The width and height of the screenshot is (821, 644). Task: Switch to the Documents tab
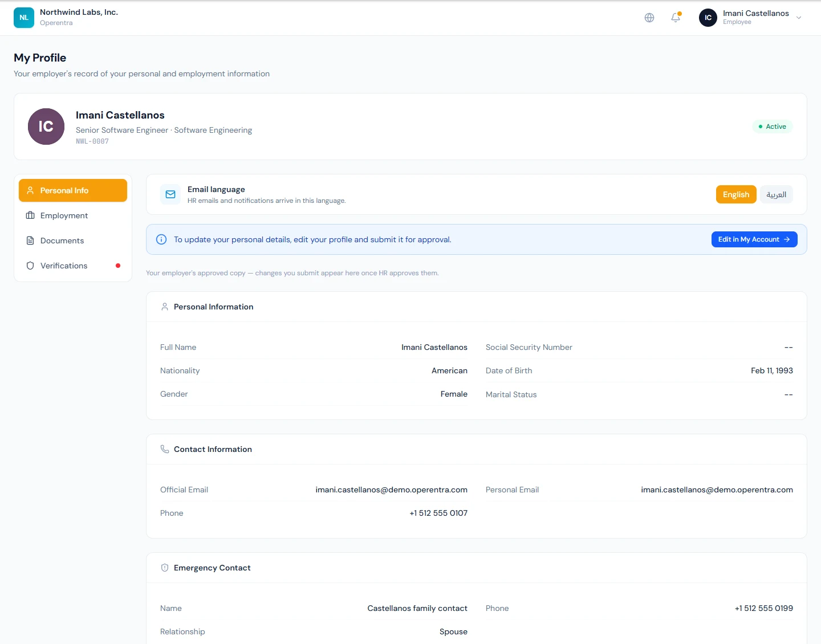(73, 241)
